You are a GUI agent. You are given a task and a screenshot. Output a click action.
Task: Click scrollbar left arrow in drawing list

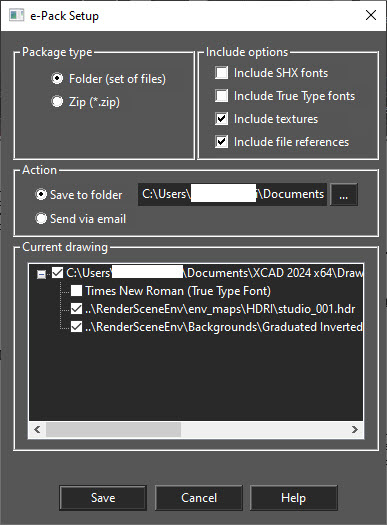(x=37, y=430)
